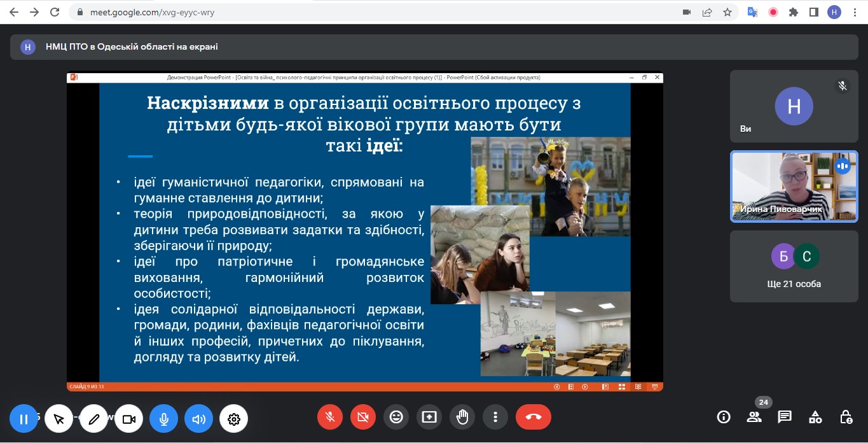Screen dimensions: 868x443
Task: Open the meeting details info
Action: pyautogui.click(x=723, y=417)
